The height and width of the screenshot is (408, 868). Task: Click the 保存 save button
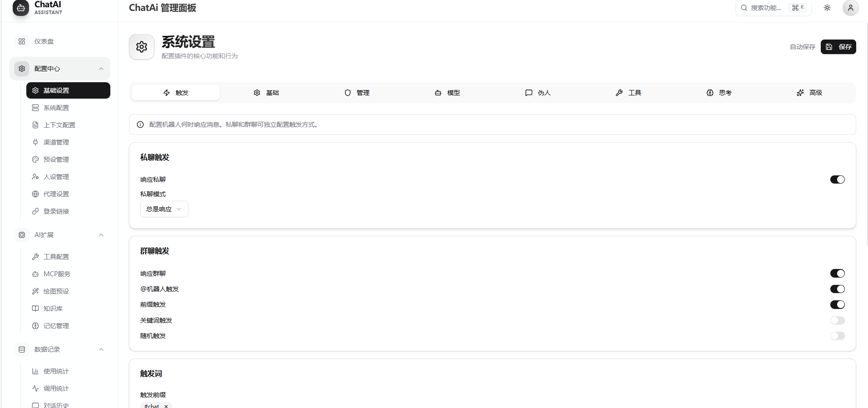(838, 47)
